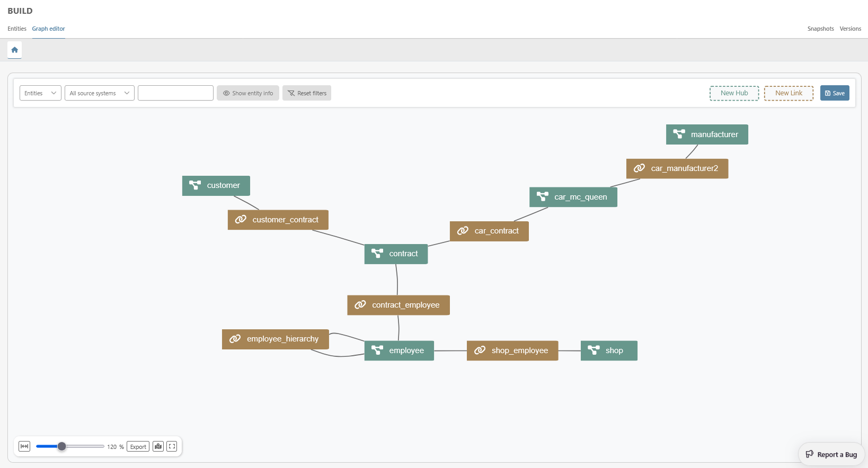Click the hub icon on shop node
This screenshot has width=868, height=468.
[594, 350]
